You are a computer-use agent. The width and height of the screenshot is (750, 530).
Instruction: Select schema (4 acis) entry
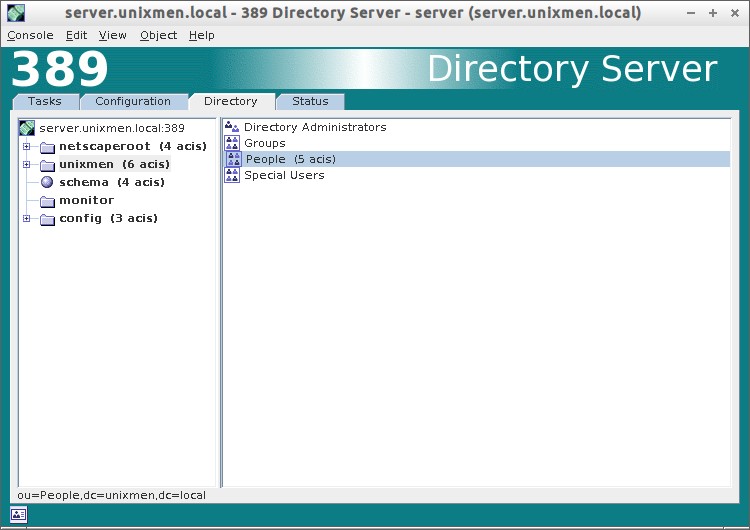pyautogui.click(x=112, y=182)
